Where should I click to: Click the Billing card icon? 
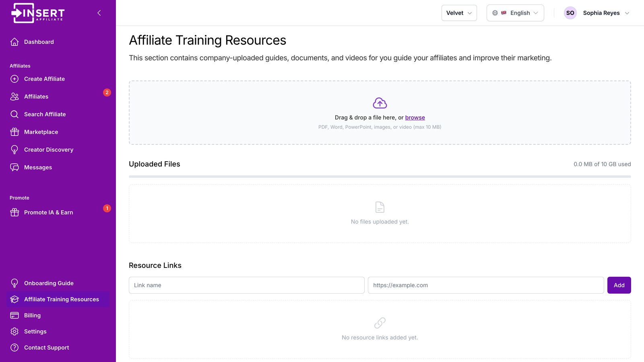(14, 315)
